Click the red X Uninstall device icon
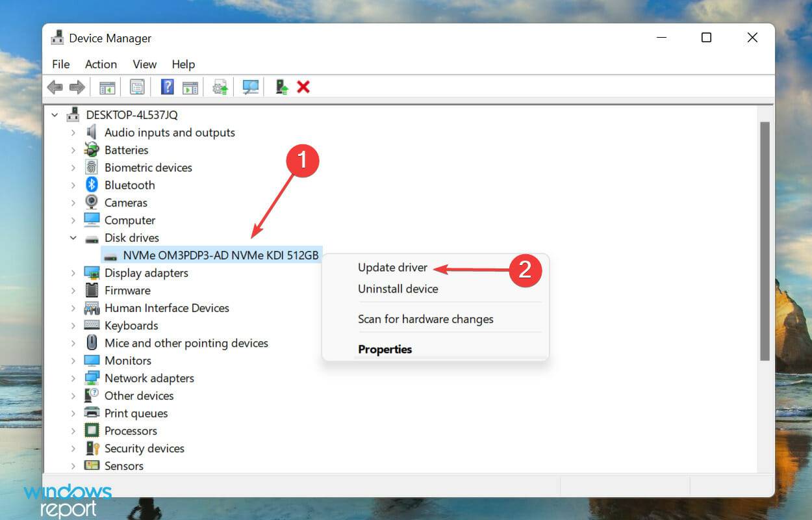812x520 pixels. click(303, 86)
